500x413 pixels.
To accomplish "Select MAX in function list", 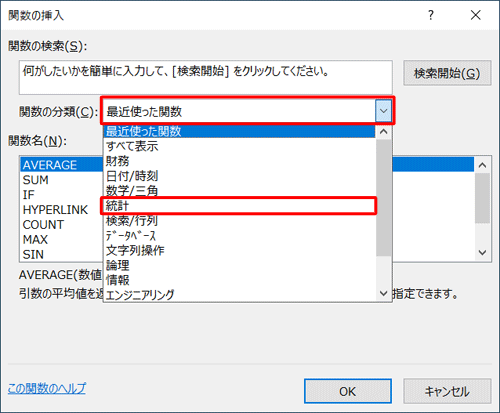I will point(62,240).
